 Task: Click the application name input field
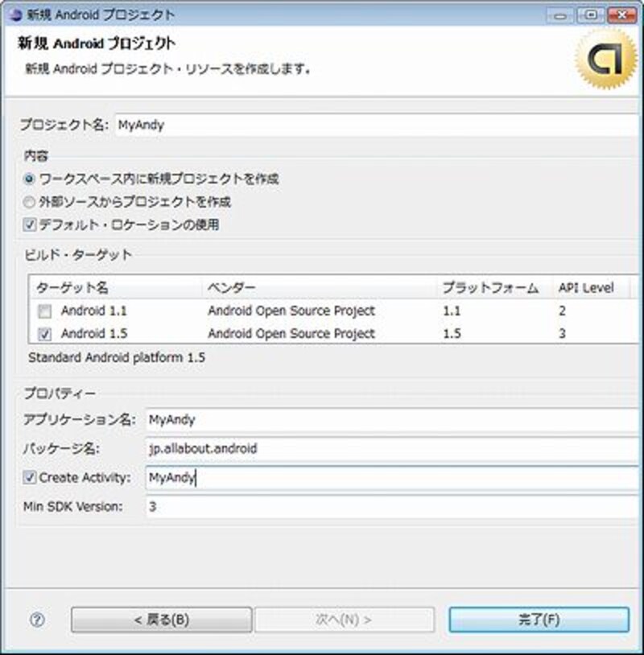pyautogui.click(x=392, y=419)
